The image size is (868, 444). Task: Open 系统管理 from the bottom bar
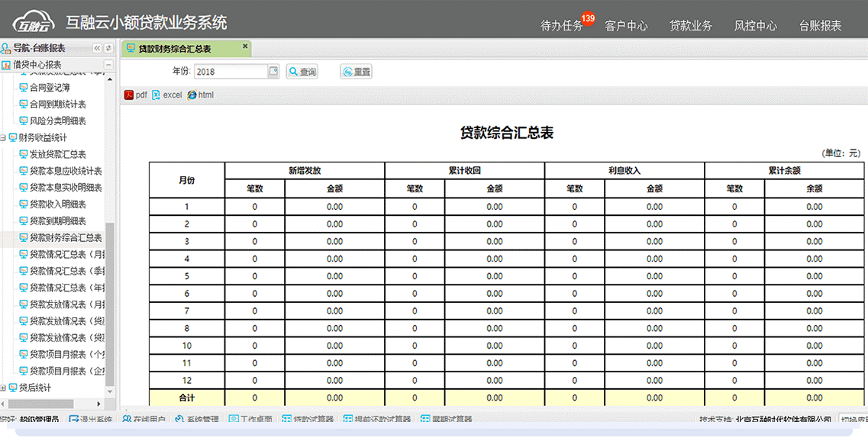pos(198,419)
